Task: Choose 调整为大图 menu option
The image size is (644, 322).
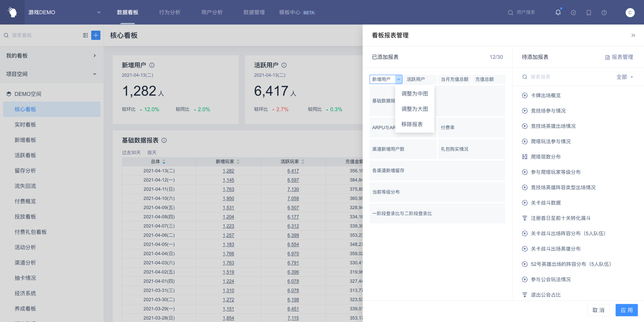Action: tap(415, 109)
